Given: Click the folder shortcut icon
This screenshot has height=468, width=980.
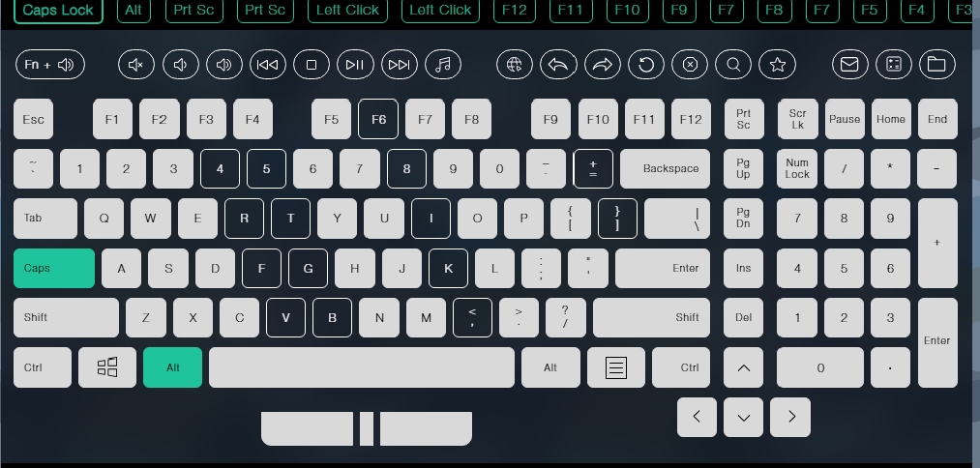Looking at the screenshot, I should (936, 65).
